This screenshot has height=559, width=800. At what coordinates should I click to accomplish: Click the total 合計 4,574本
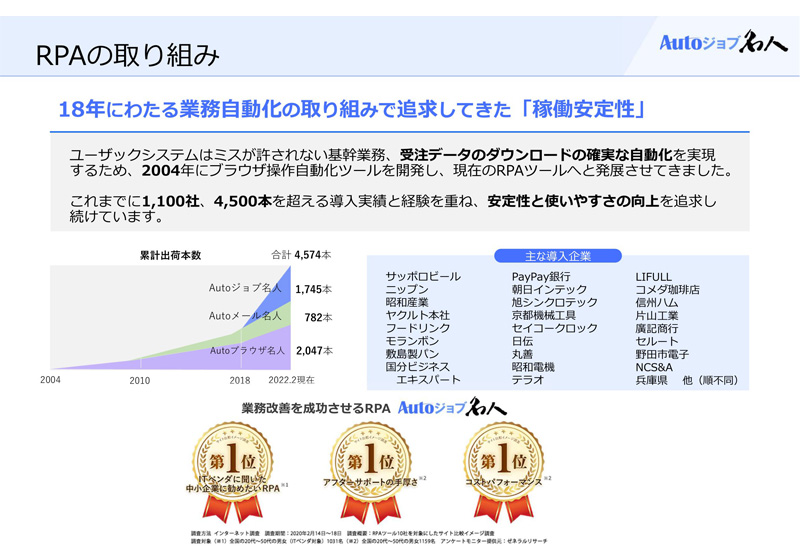point(301,255)
